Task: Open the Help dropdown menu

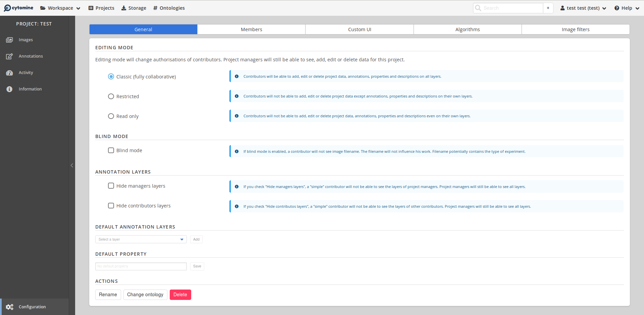Action: tap(626, 8)
